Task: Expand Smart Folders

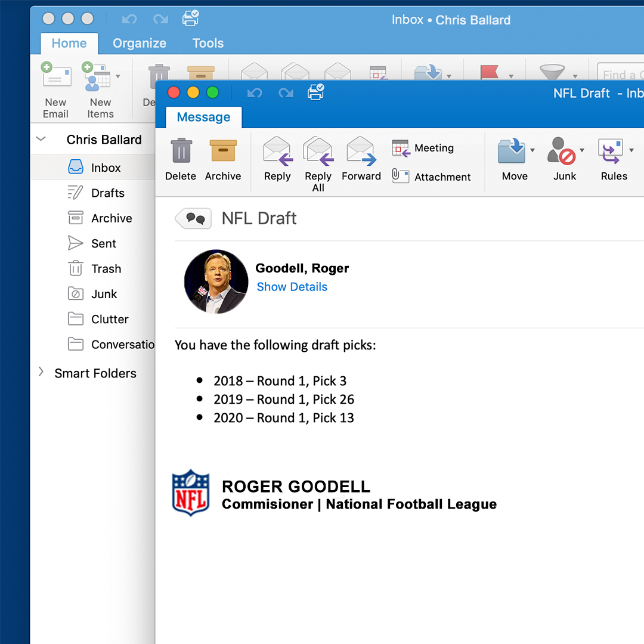Action: pyautogui.click(x=41, y=371)
